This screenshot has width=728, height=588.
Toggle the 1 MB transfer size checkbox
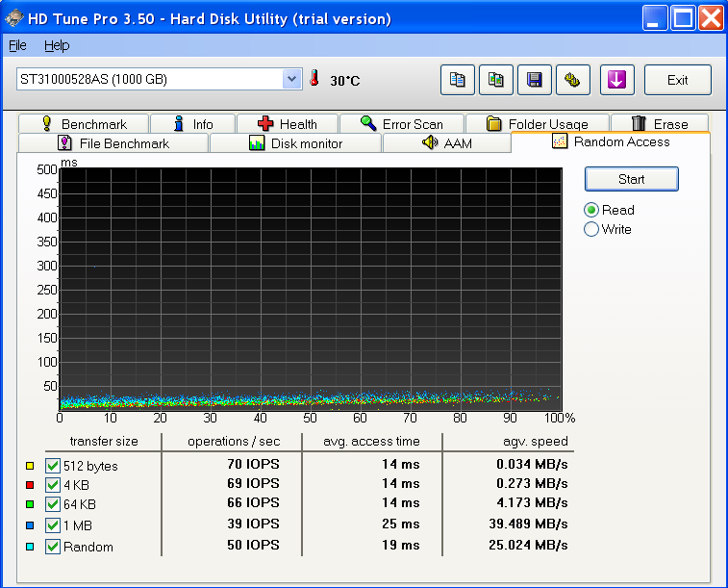tap(53, 526)
